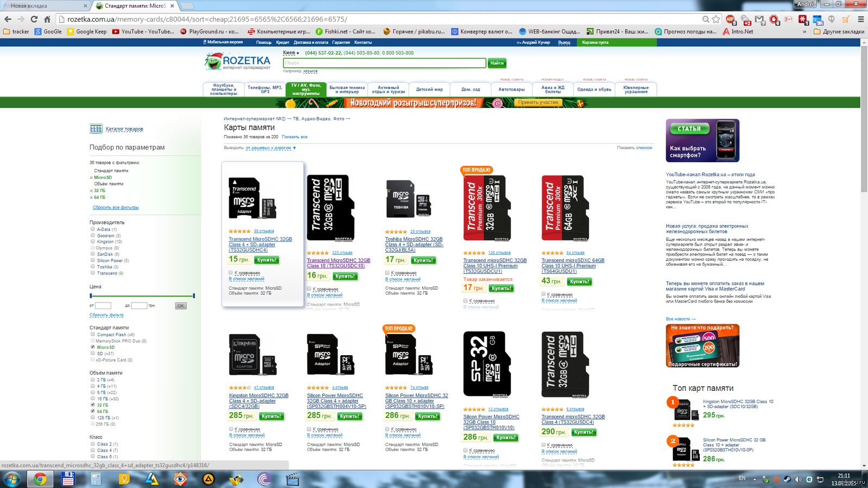Buy the Transcend 32GB Class 10 for 16 грн
The width and height of the screenshot is (868, 488).
coord(345,276)
